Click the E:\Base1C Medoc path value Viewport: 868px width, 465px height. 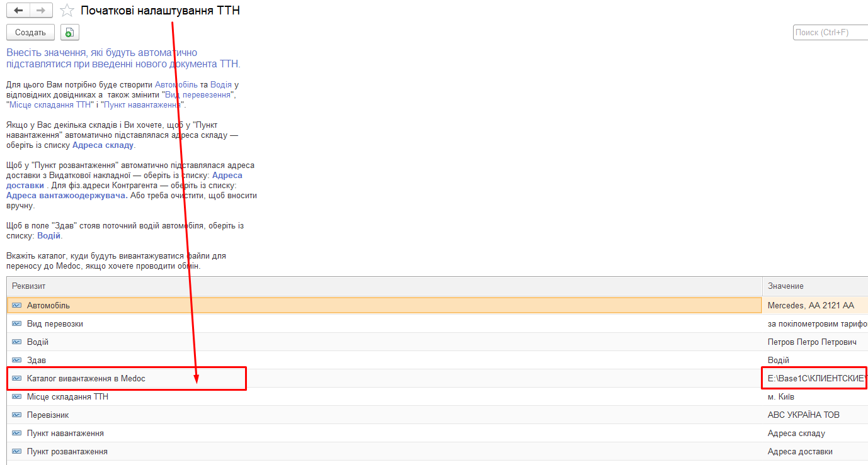(816, 378)
